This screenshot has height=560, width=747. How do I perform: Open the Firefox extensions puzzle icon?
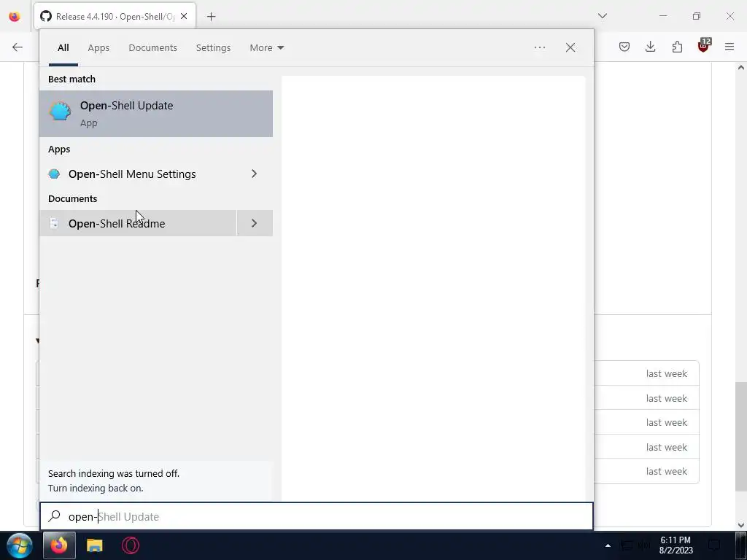click(x=677, y=47)
